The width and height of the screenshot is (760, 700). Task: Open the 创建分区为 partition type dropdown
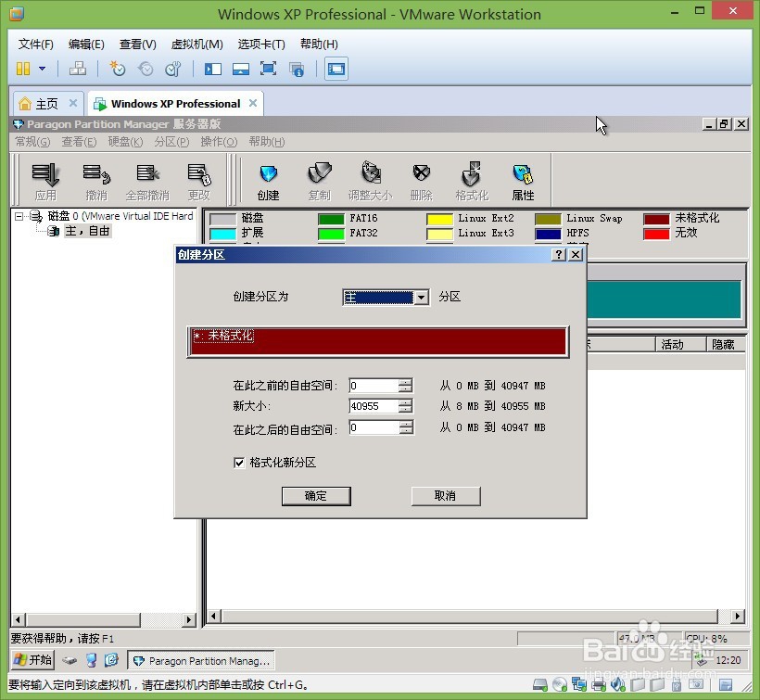[x=421, y=298]
